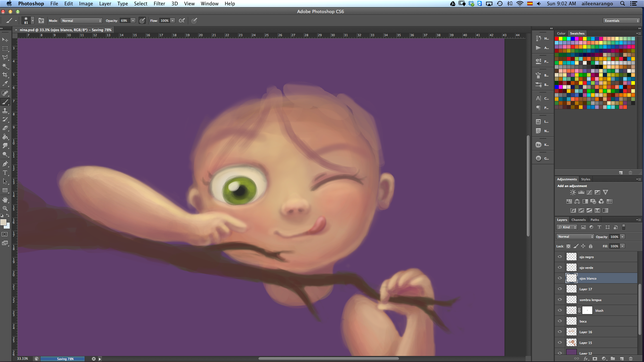Open the brush Mode dropdown
The height and width of the screenshot is (362, 644).
[x=81, y=21]
